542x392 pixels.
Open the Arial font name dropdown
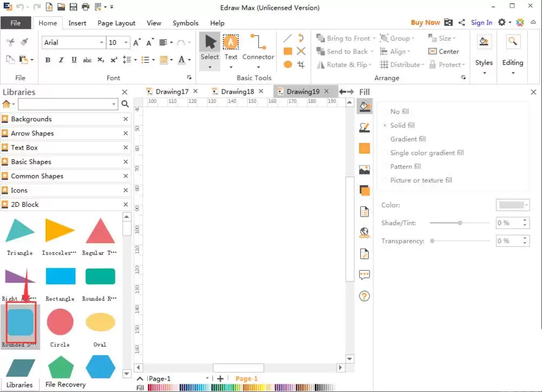tap(73, 42)
